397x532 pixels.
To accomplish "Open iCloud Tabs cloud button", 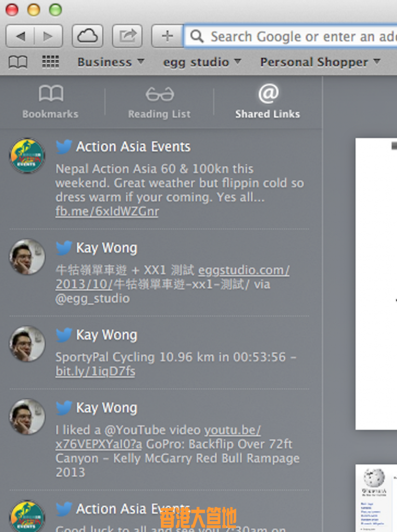I will pos(88,36).
